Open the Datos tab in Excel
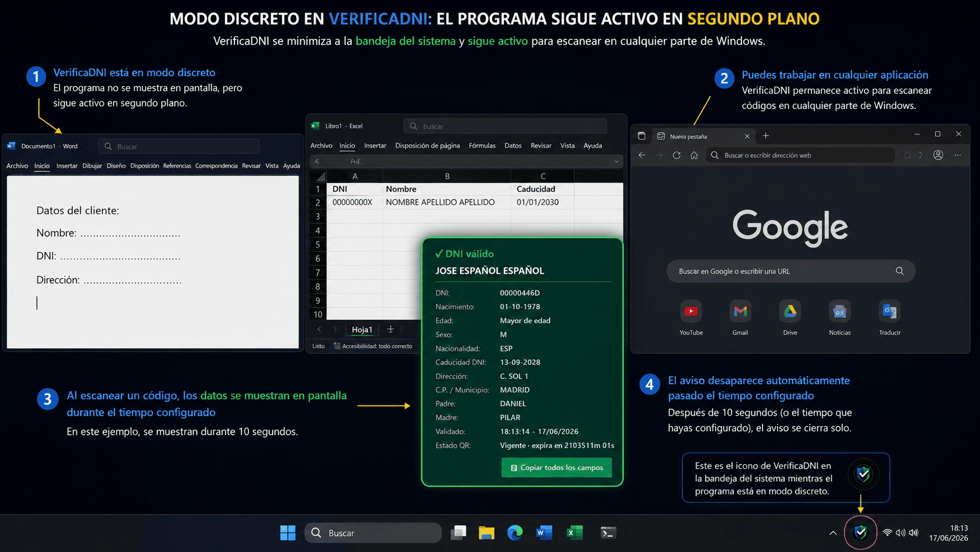Screen dimensions: 980x552 click(x=513, y=145)
